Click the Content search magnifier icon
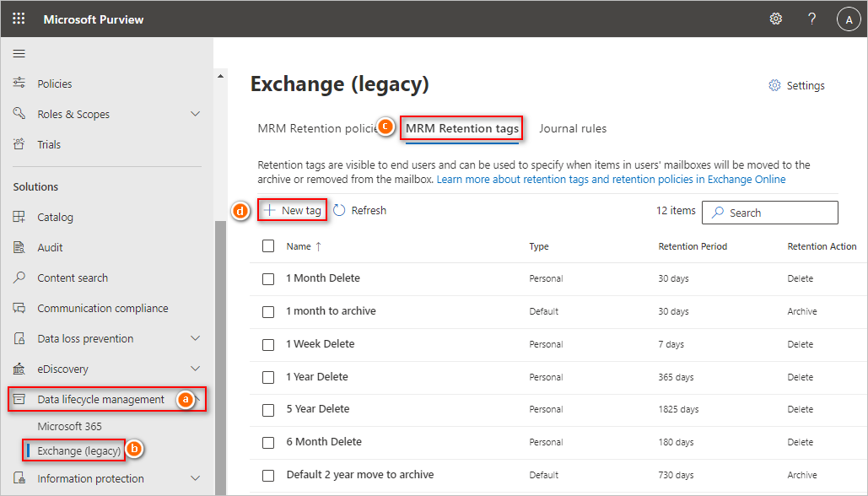The width and height of the screenshot is (868, 496). (x=19, y=278)
